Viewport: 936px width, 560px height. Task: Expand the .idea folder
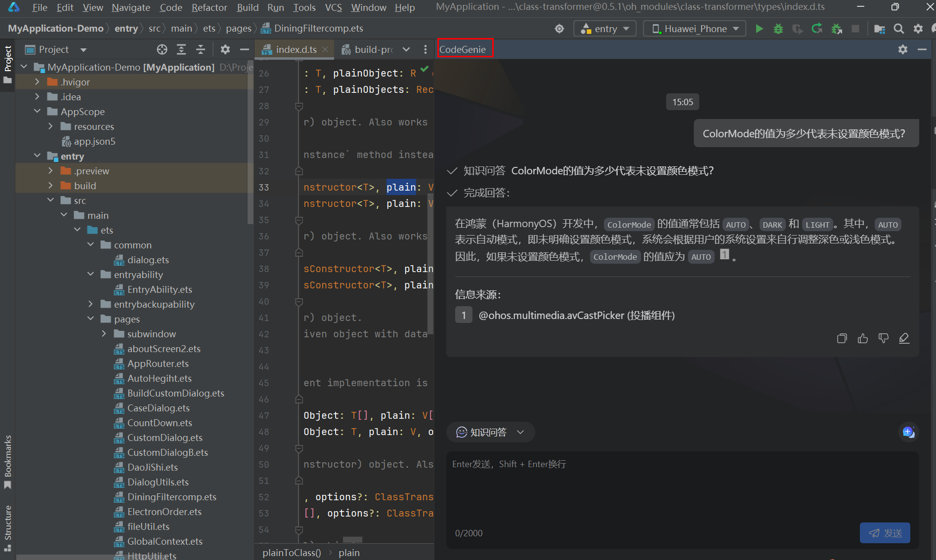(37, 97)
